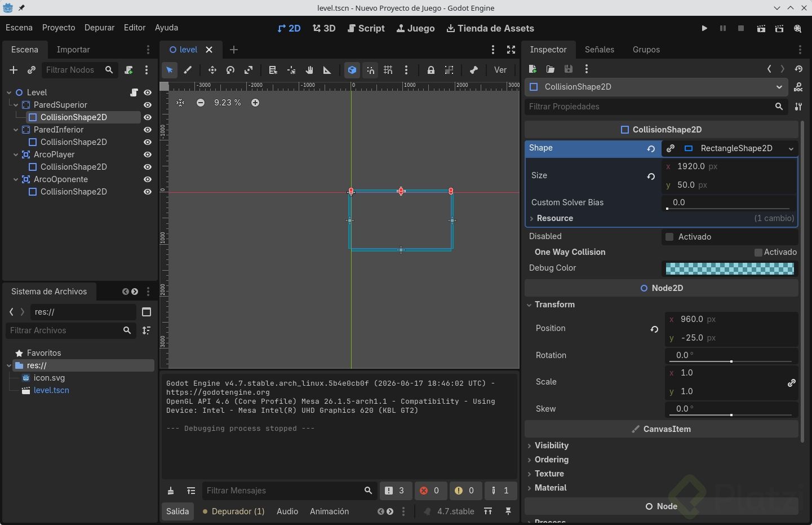
Task: Switch to the Importar tab
Action: point(73,50)
